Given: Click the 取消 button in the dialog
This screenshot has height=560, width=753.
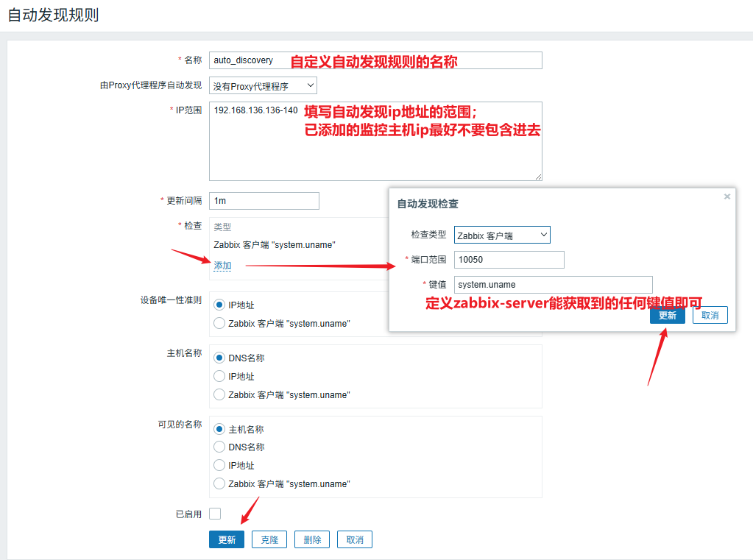Looking at the screenshot, I should [x=710, y=315].
